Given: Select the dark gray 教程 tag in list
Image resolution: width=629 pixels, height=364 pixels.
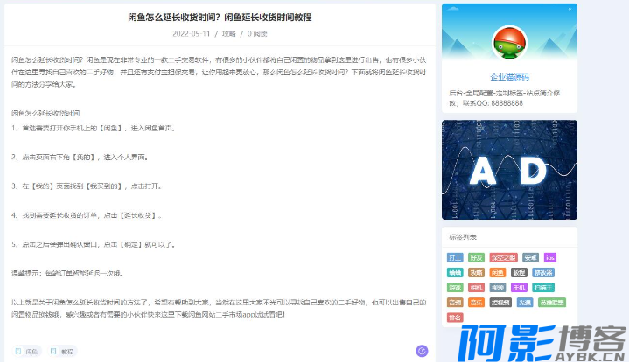Looking at the screenshot, I should (519, 272).
